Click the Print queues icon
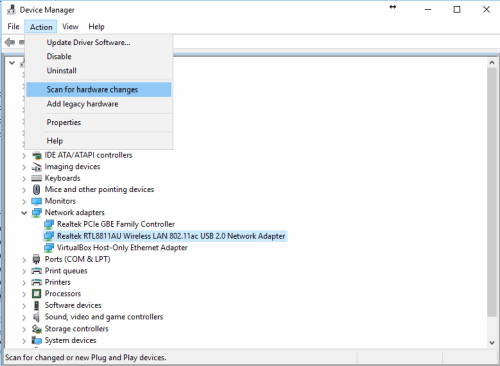The width and height of the screenshot is (500, 366). (x=36, y=271)
